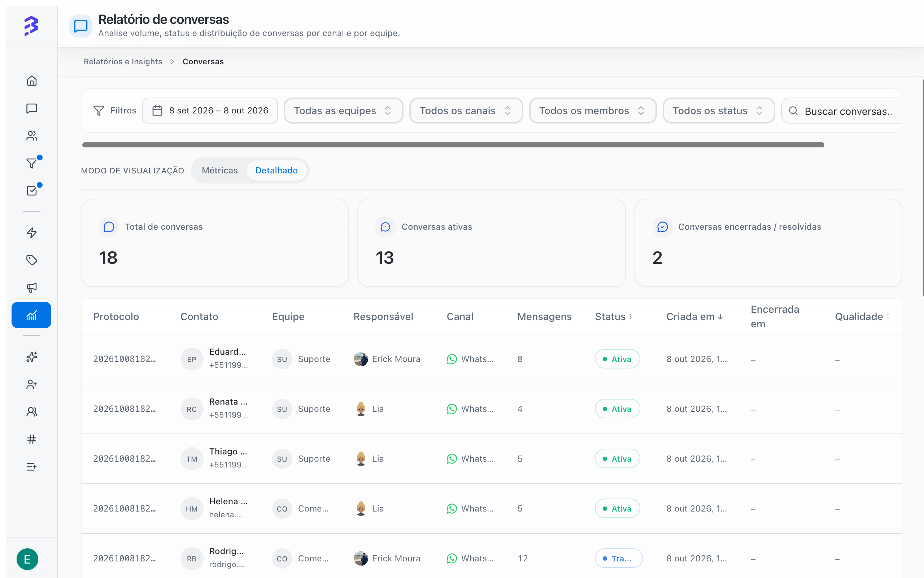This screenshot has width=924, height=578.
Task: Open the Todos os canais dropdown
Action: (466, 111)
